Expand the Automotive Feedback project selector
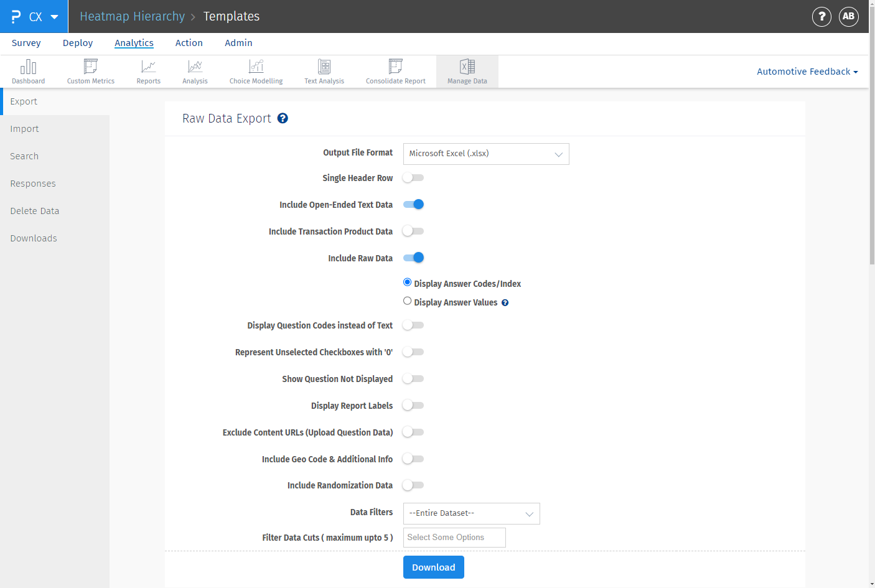This screenshot has height=588, width=875. [807, 71]
